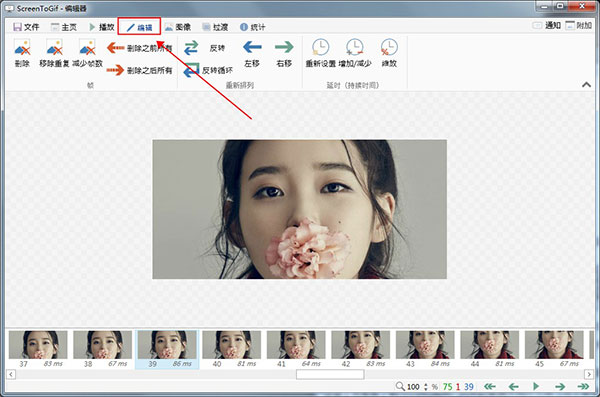The width and height of the screenshot is (600, 397).
Task: Select the Edit (编辑) tab
Action: [x=139, y=27]
